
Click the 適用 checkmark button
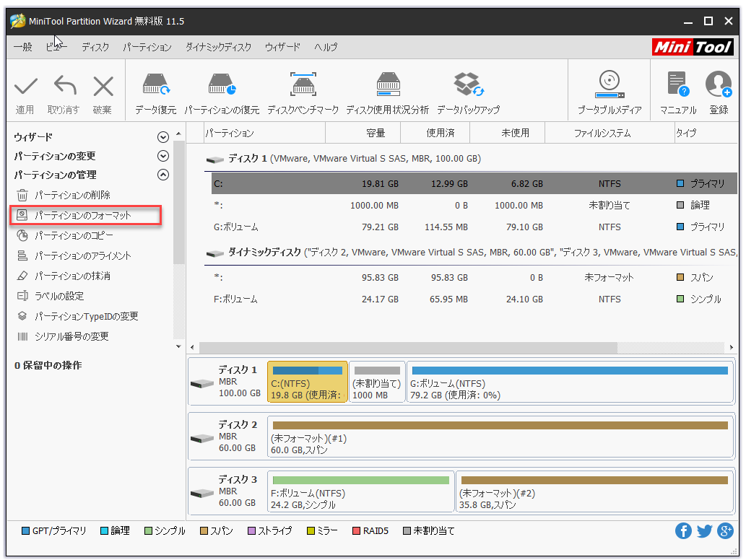coord(25,88)
